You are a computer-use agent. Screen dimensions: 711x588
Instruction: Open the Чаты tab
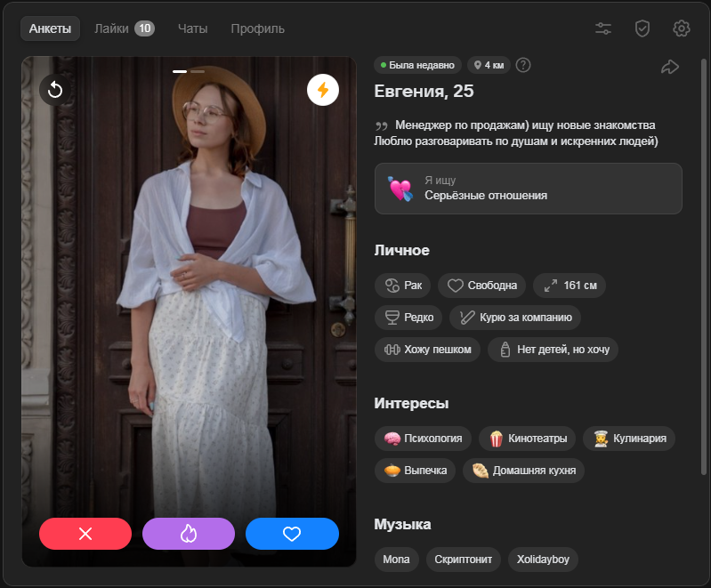pos(192,28)
